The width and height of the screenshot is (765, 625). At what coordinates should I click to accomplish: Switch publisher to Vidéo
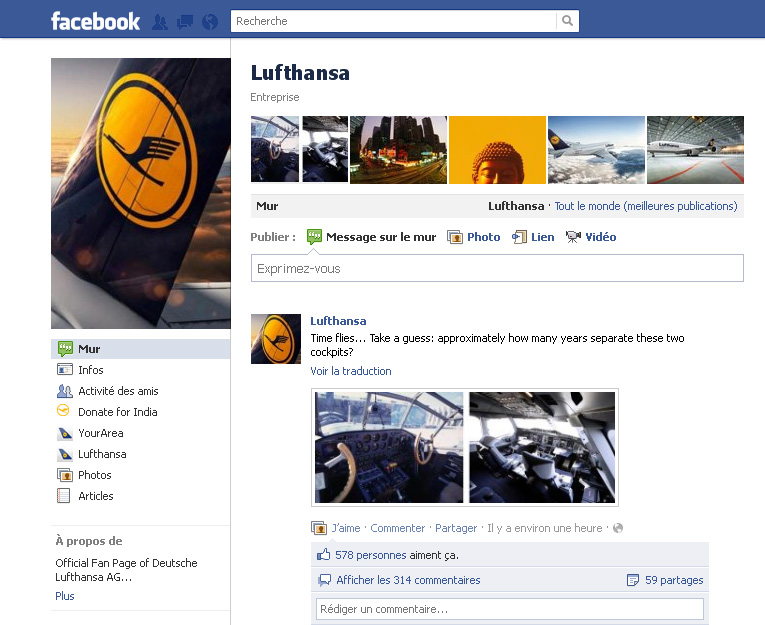(600, 237)
